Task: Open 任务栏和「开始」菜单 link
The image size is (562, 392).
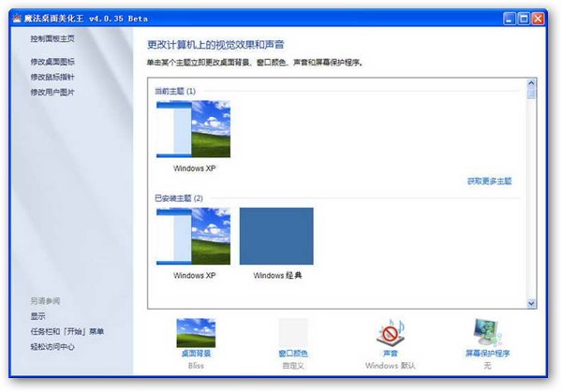Action: tap(67, 331)
